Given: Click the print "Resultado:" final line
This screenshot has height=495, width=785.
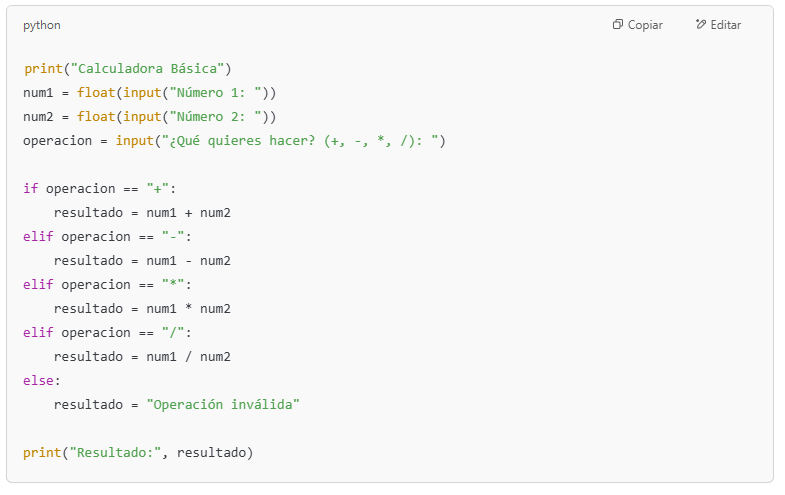Looking at the screenshot, I should click(138, 453).
